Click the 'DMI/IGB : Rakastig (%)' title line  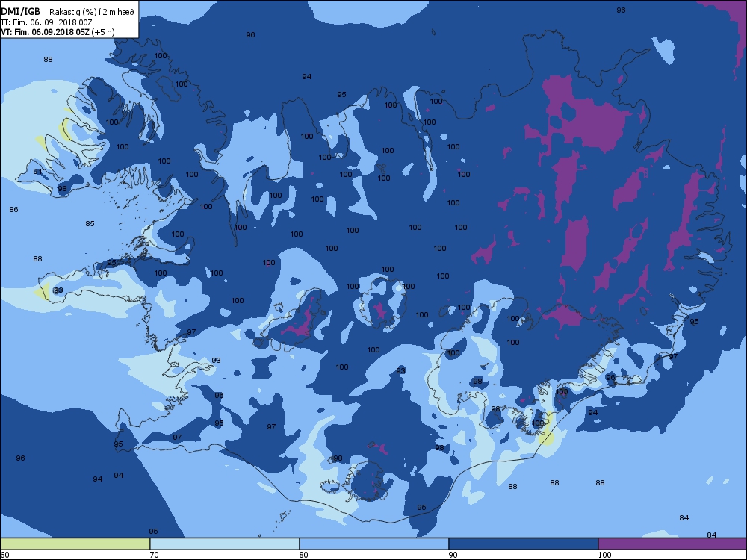pyautogui.click(x=68, y=13)
